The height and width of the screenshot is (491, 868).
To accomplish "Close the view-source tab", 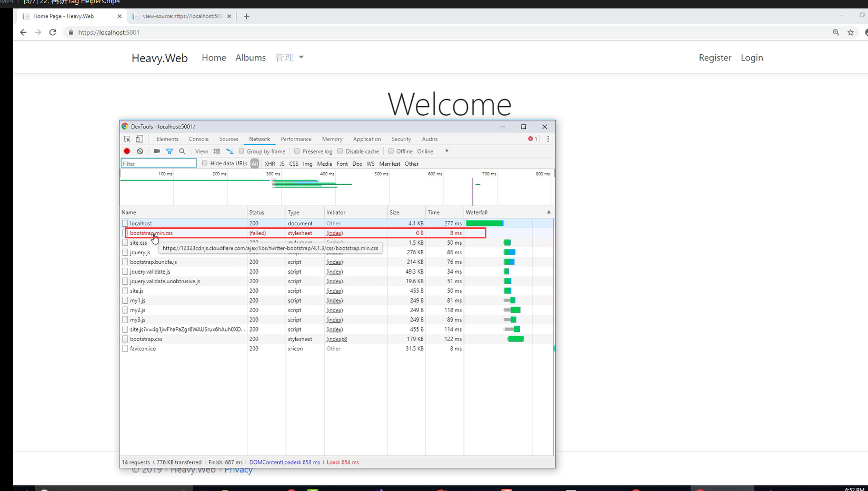I will tap(229, 16).
